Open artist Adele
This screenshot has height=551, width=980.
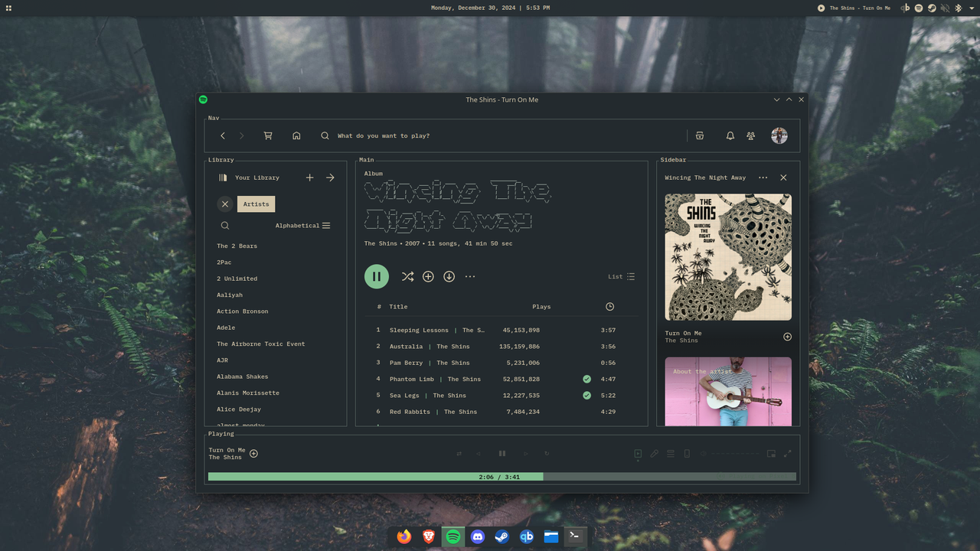(x=226, y=328)
